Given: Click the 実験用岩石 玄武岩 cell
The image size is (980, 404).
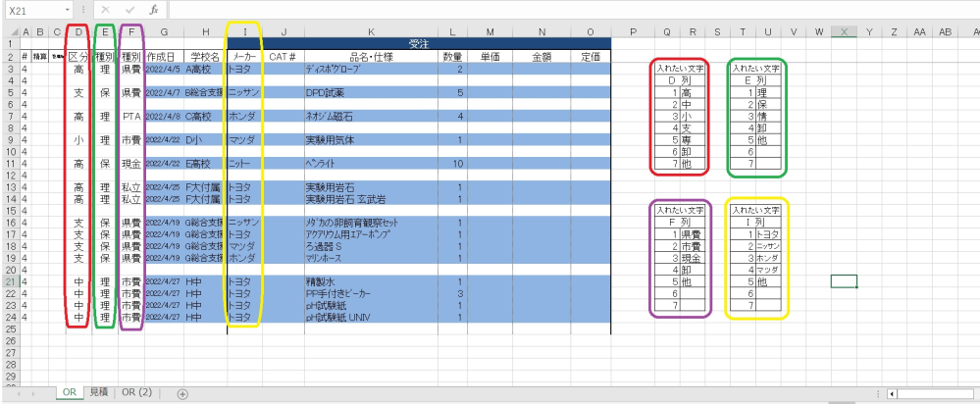Looking at the screenshot, I should coord(371,199).
